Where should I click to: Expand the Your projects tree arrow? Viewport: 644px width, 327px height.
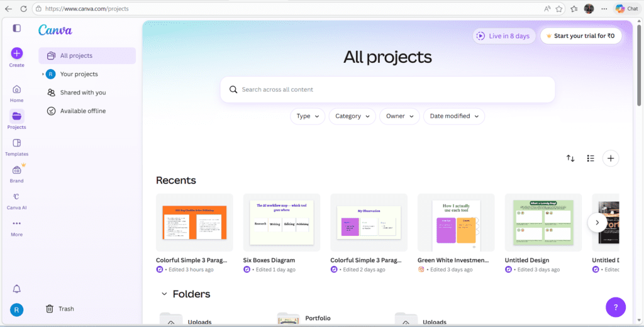coord(43,74)
